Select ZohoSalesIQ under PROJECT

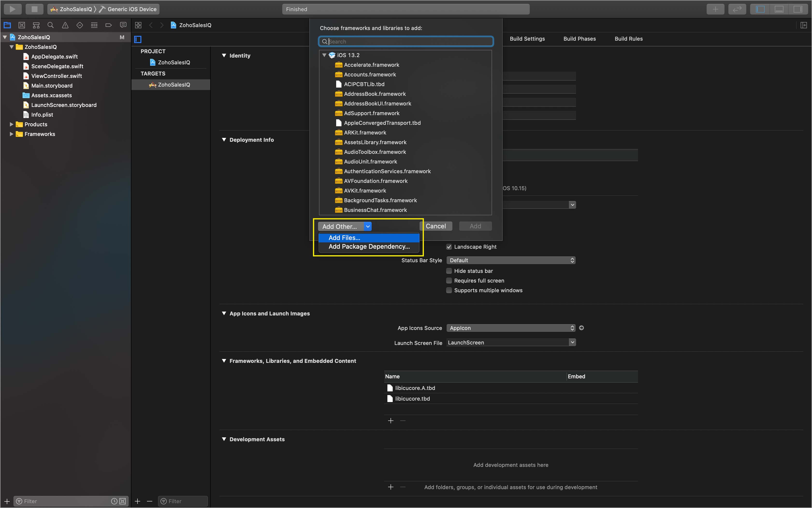point(171,62)
